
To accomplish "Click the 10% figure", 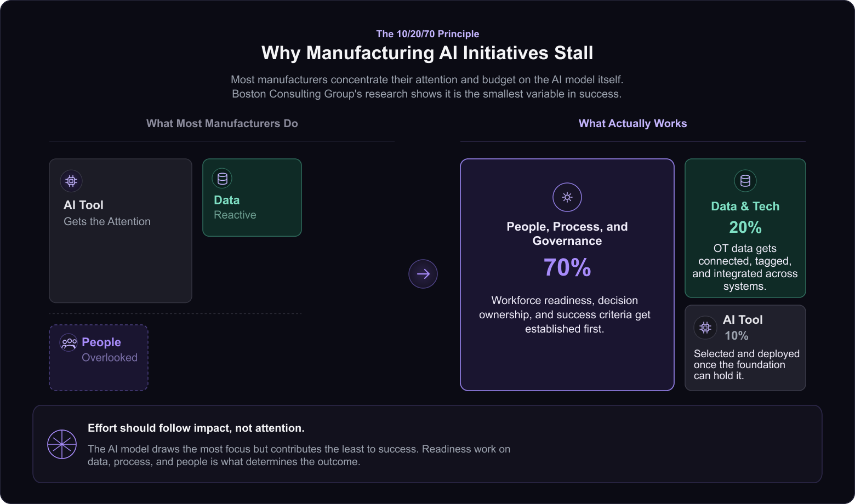I will 736,336.
